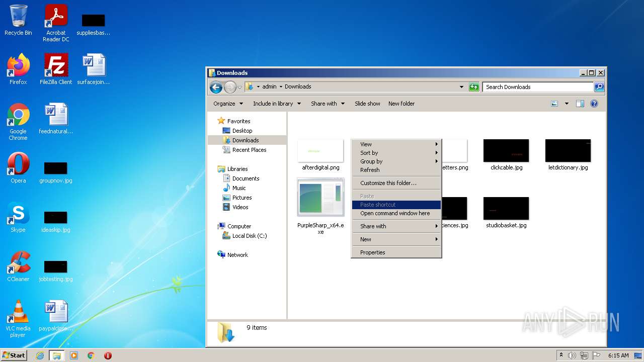This screenshot has width=644, height=362.
Task: Open Skype desktop shortcut
Action: 18,217
